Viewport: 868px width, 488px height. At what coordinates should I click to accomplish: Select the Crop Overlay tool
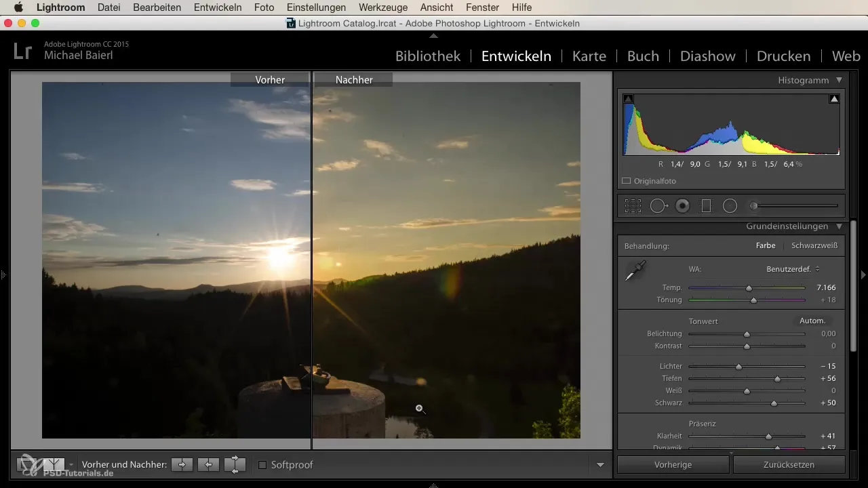click(633, 206)
